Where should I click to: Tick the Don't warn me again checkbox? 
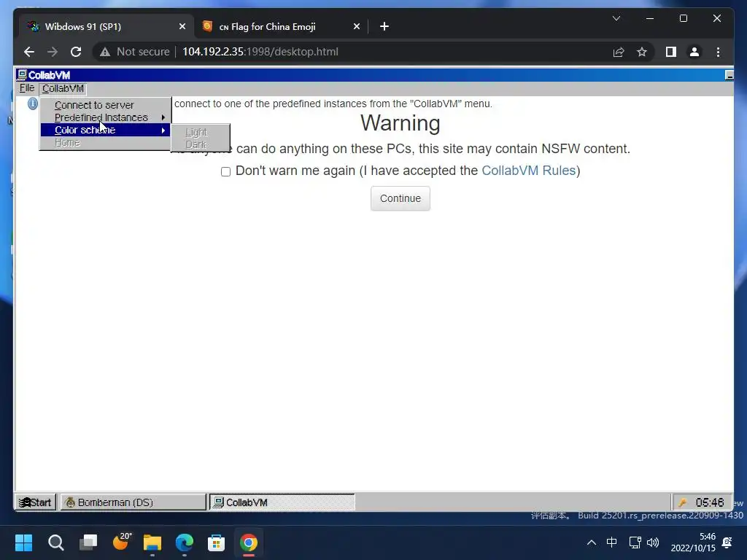pyautogui.click(x=226, y=171)
